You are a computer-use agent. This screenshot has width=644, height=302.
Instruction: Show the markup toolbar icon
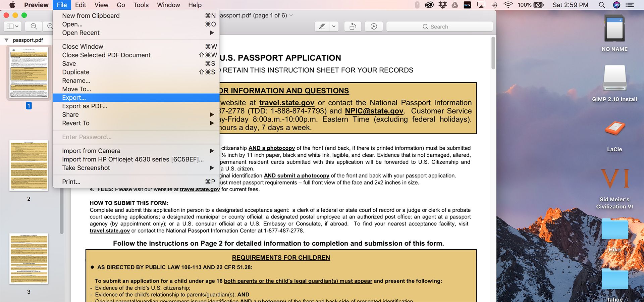click(374, 27)
